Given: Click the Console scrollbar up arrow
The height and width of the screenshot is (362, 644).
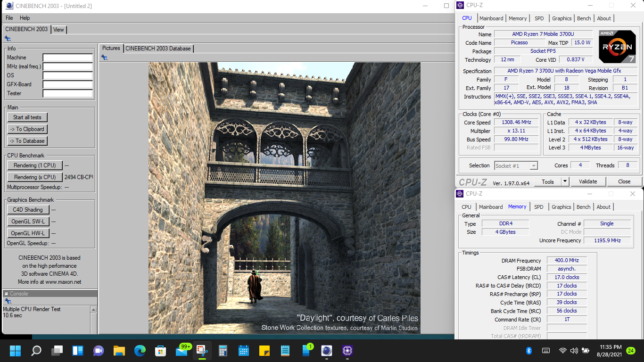Looking at the screenshot, I should click(93, 310).
